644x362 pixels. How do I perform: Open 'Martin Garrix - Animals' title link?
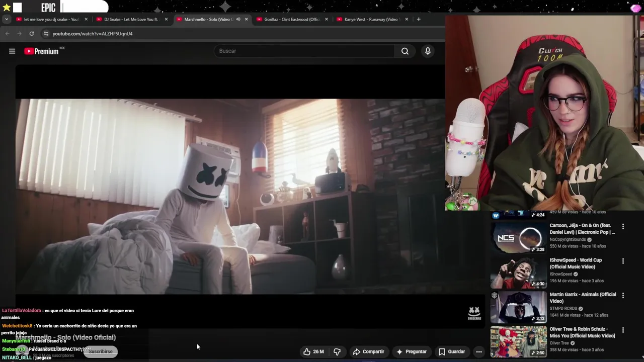[583, 298]
